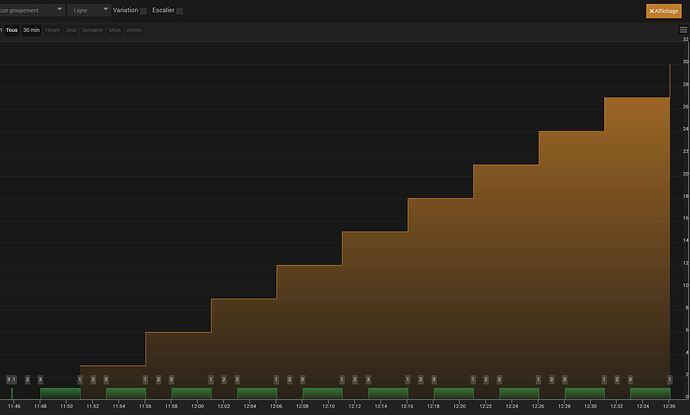This screenshot has width=690, height=415.
Task: Click flag marker 1 above 12:06
Action: click(x=276, y=379)
